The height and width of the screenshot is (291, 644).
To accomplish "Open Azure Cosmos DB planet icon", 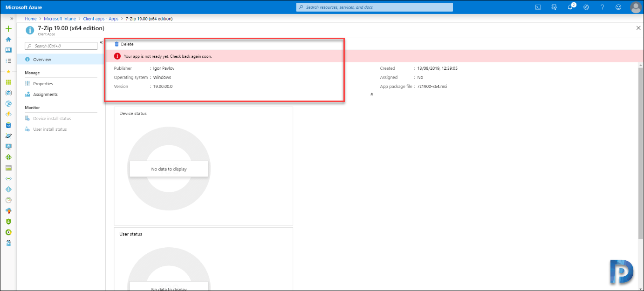I will [x=8, y=135].
